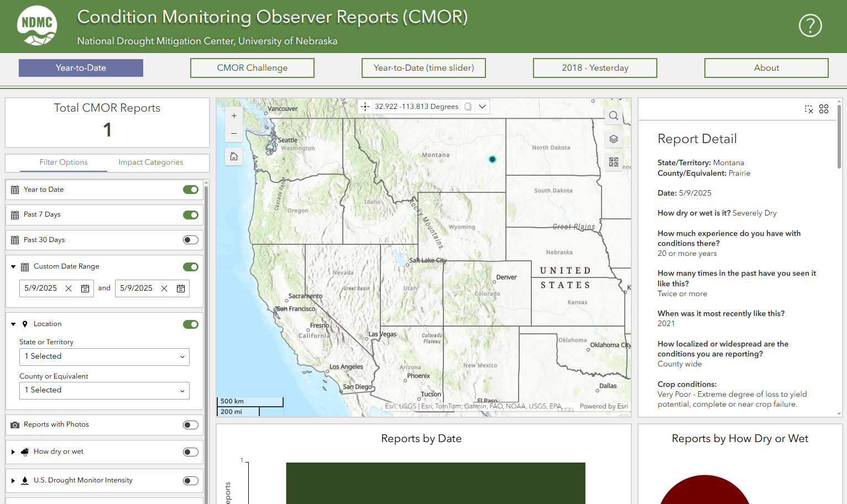Switch to the Year-to-Date tab
The width and height of the screenshot is (847, 504).
pos(81,68)
